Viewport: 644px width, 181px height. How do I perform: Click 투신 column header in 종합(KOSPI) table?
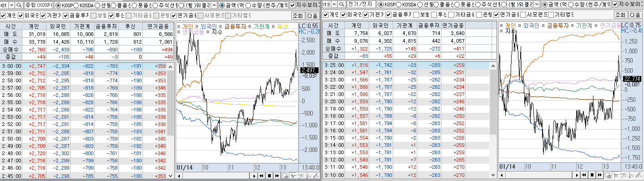[x=130, y=26]
